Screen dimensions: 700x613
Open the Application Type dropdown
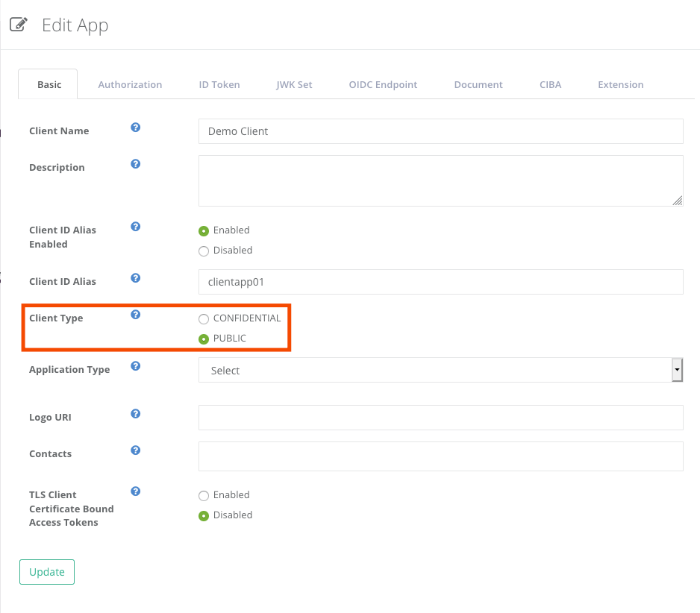[x=440, y=370]
